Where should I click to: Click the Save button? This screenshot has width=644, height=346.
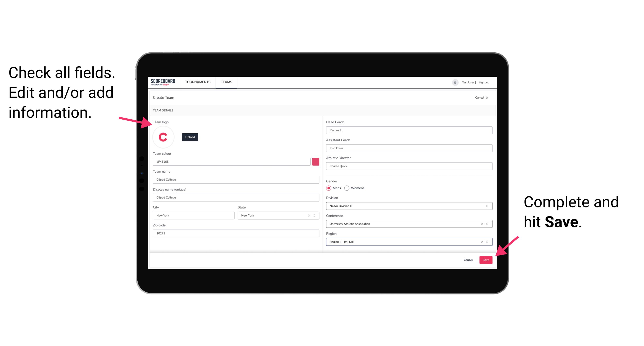pyautogui.click(x=486, y=259)
